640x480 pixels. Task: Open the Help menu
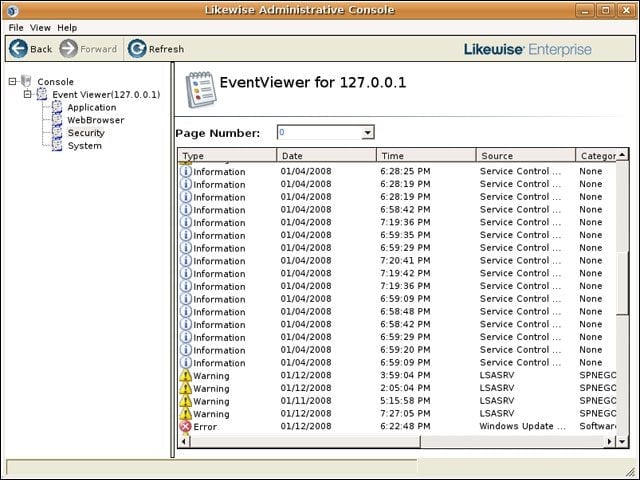[x=67, y=28]
